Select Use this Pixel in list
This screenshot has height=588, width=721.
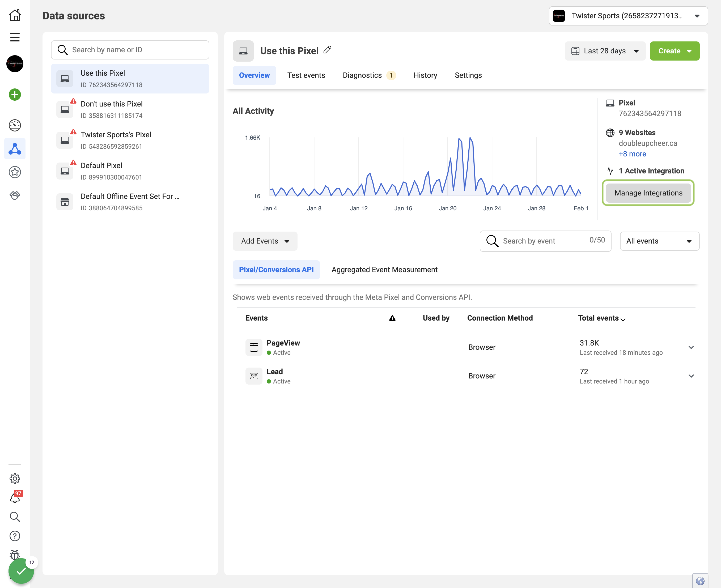coord(130,79)
